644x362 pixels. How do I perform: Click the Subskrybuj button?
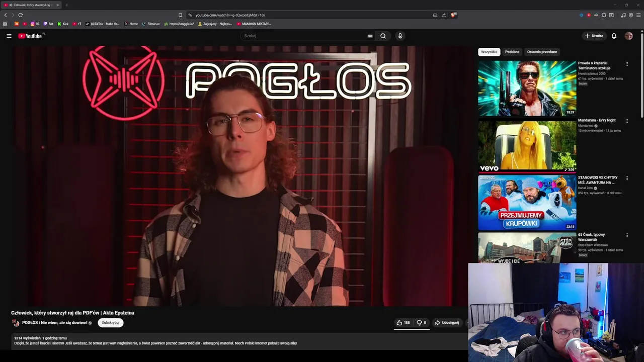click(110, 323)
